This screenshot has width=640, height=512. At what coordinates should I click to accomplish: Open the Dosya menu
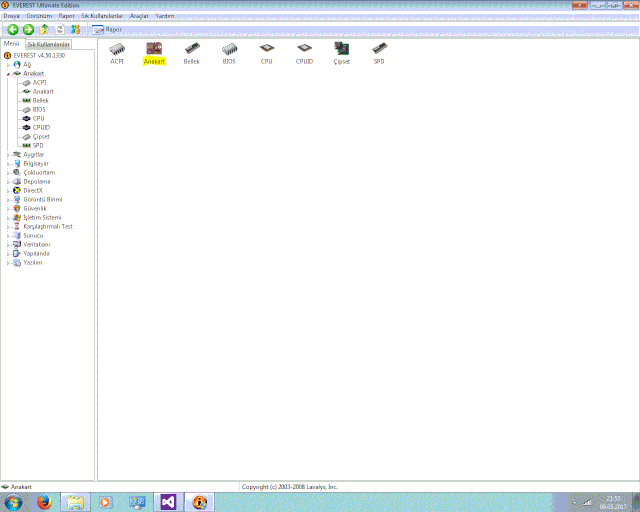coord(11,16)
